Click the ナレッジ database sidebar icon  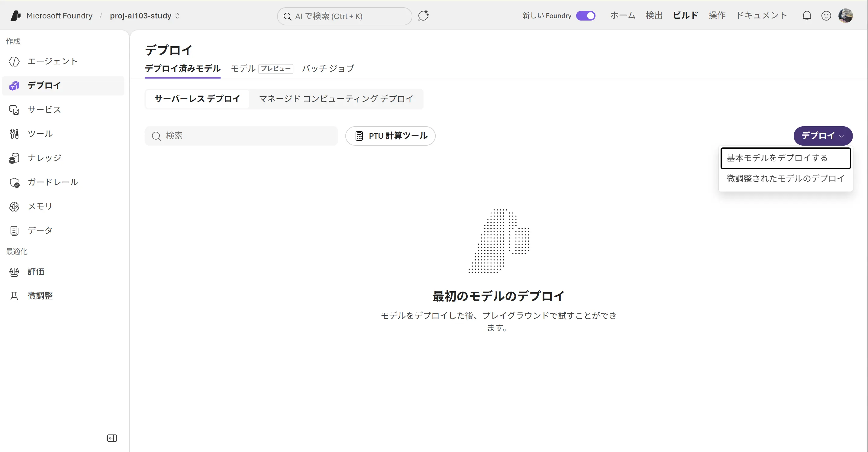(14, 158)
